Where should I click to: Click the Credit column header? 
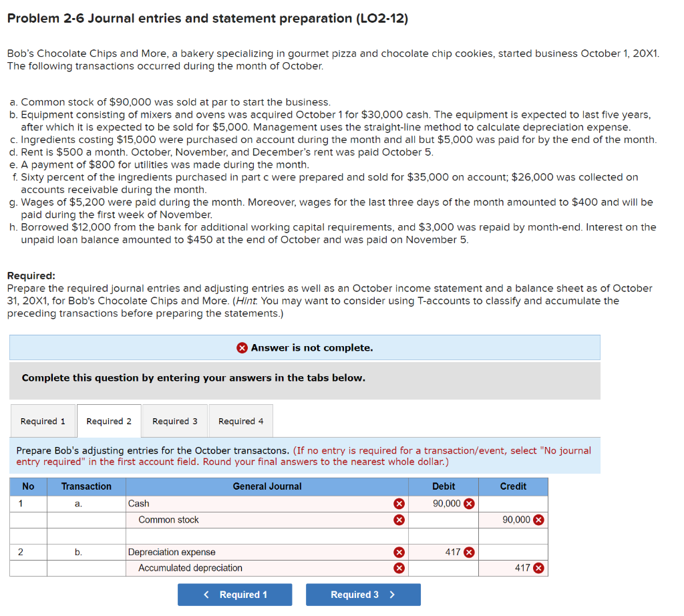coord(513,486)
